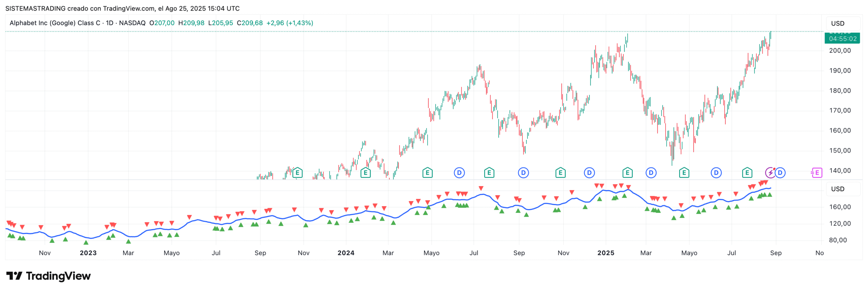The width and height of the screenshot is (868, 292).
Task: Open USD currency selector on main price scale
Action: click(837, 23)
